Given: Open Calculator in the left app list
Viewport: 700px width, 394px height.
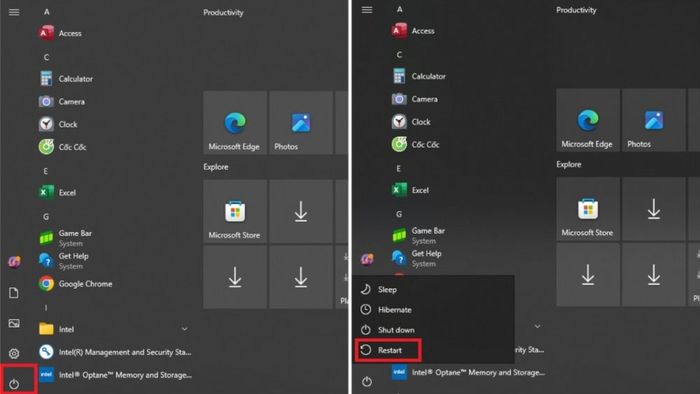Looking at the screenshot, I should (66, 79).
